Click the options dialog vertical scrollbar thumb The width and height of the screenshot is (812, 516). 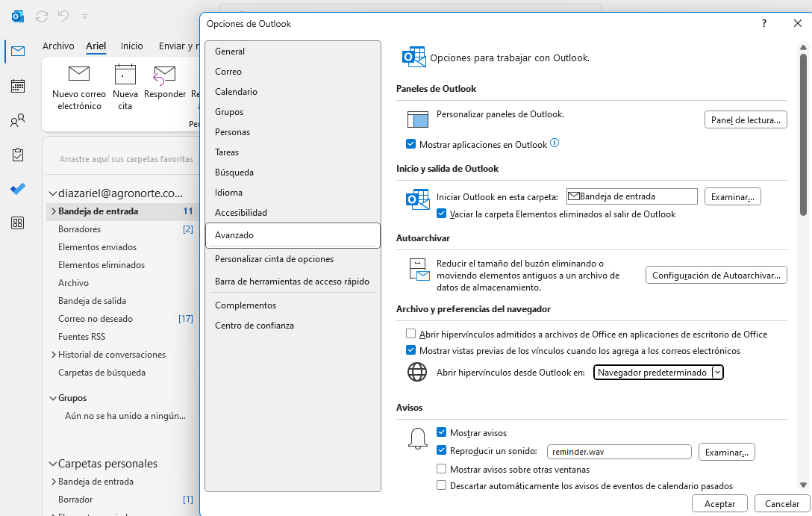[803, 134]
